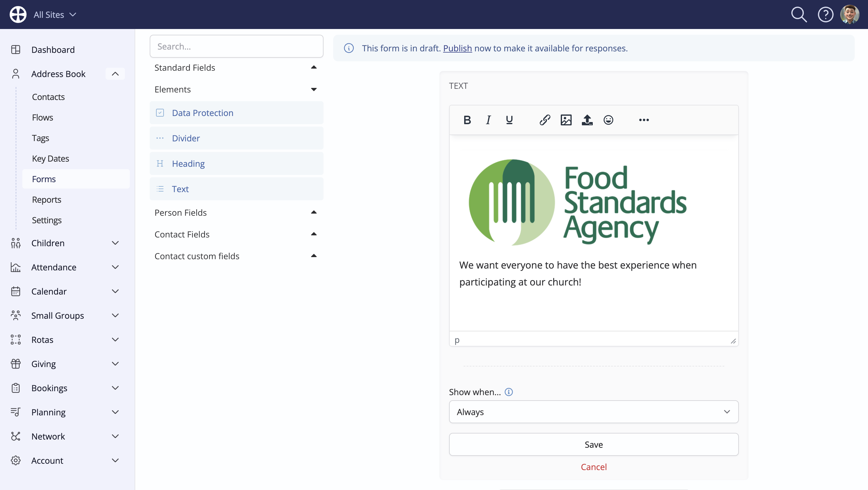Screen dimensions: 868x490
Task: Click the Attendance chart icon
Action: point(15,267)
